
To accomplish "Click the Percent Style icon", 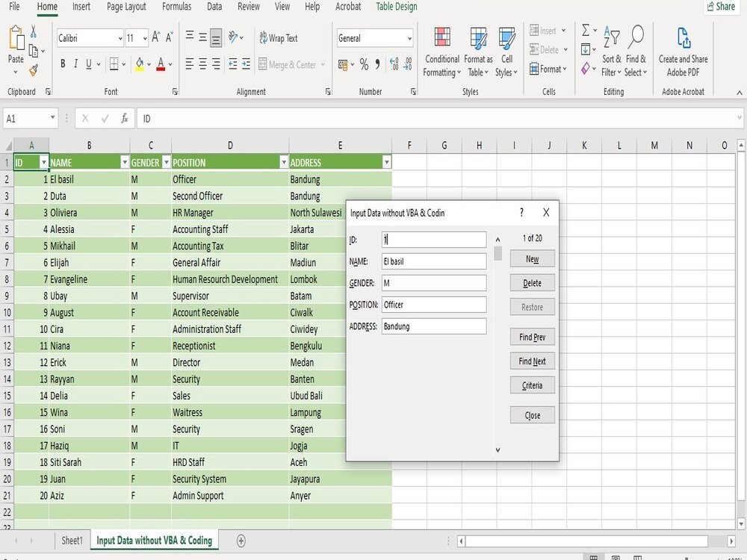I will click(x=364, y=64).
